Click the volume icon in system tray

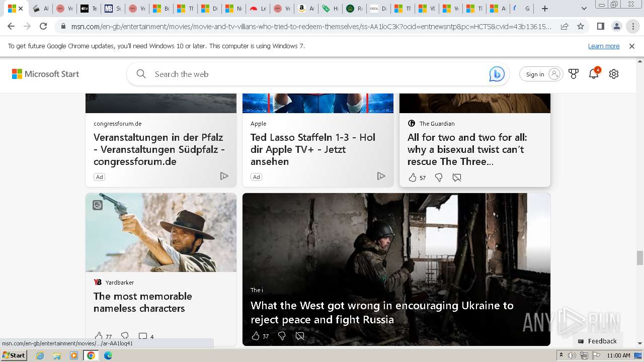[572, 355]
